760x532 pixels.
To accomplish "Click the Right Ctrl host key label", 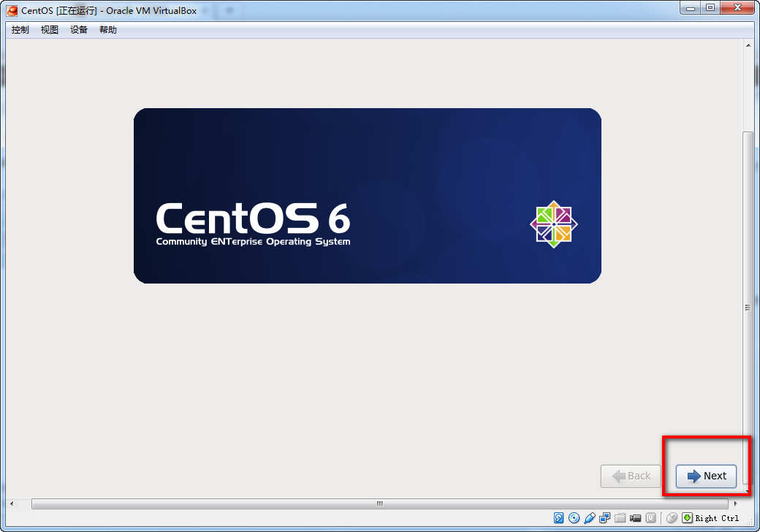I will [x=717, y=518].
